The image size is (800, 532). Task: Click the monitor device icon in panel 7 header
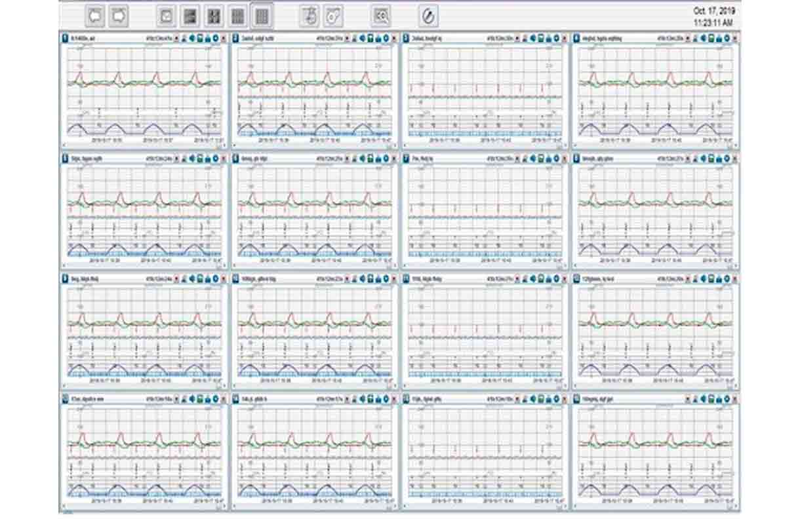[x=542, y=158]
